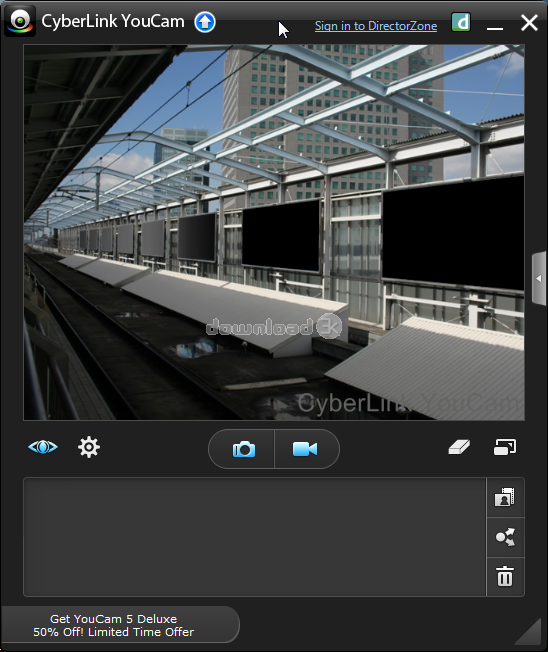Click the window resize grip corner
This screenshot has height=652, width=548.
(531, 634)
